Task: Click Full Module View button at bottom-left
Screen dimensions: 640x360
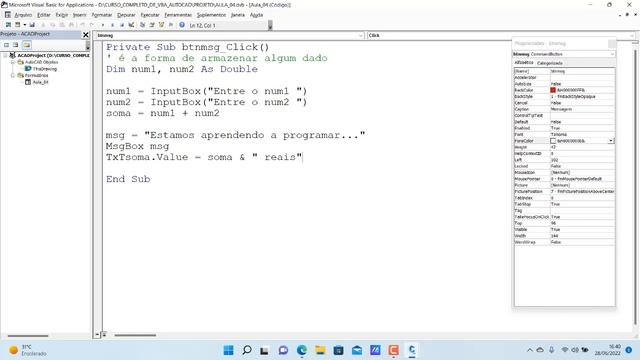Action: tap(104, 335)
